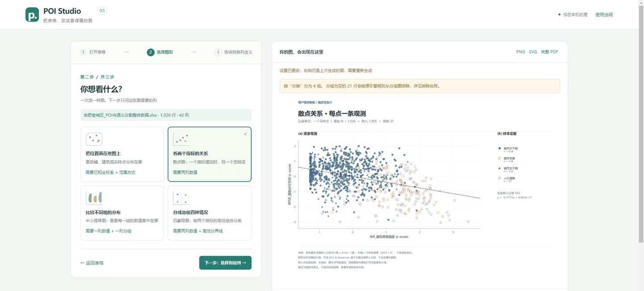Click the 第二步 / 共三步 label
644x291 pixels.
pos(97,77)
